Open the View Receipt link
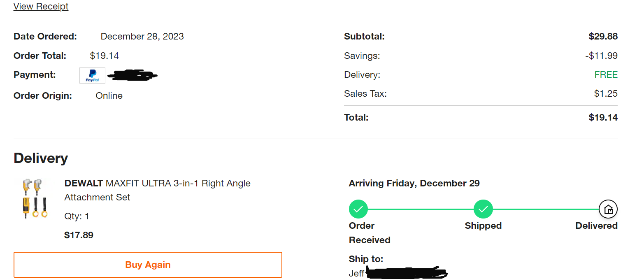This screenshot has width=644, height=279. (x=41, y=6)
